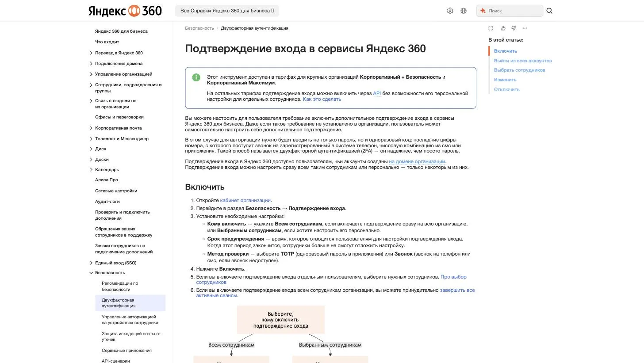Expand Связь с людьми не из организации

[91, 101]
